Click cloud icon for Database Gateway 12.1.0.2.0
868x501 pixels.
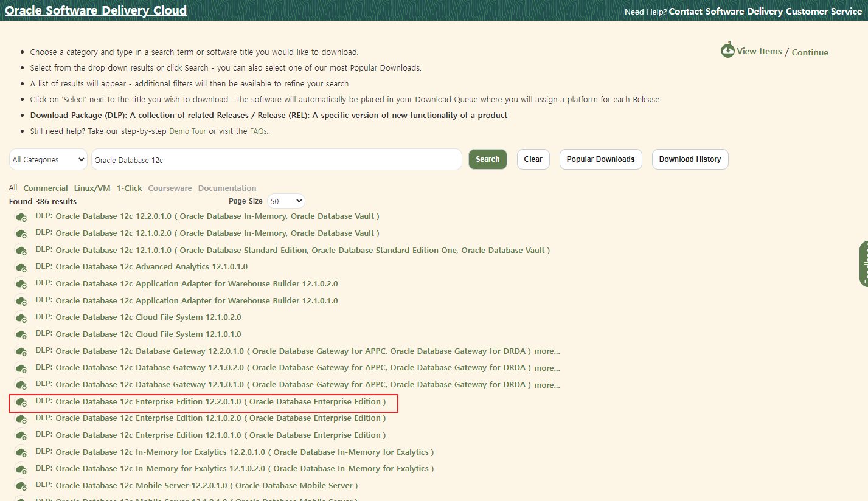pos(21,368)
